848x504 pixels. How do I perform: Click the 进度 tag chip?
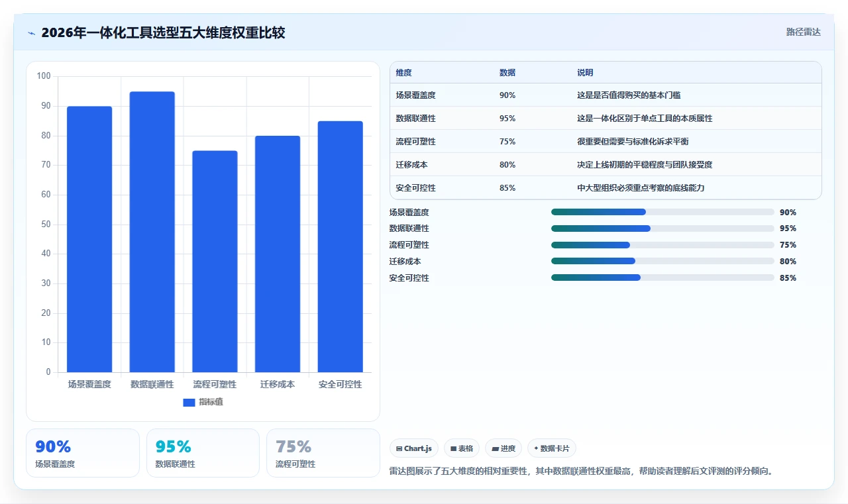click(503, 448)
